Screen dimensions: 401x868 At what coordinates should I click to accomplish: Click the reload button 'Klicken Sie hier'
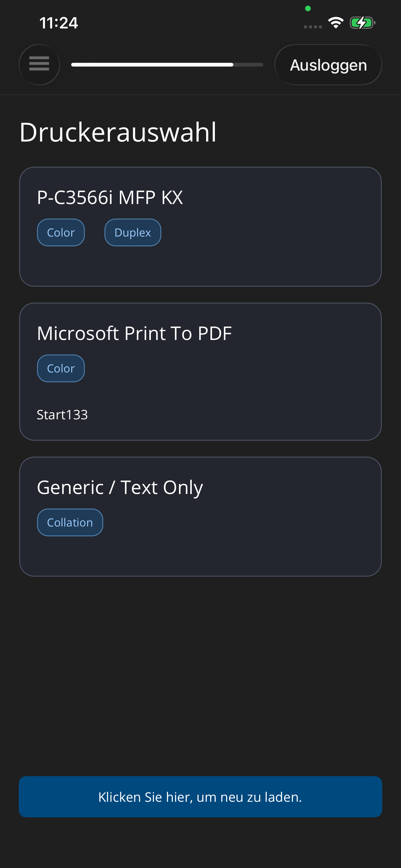point(200,796)
